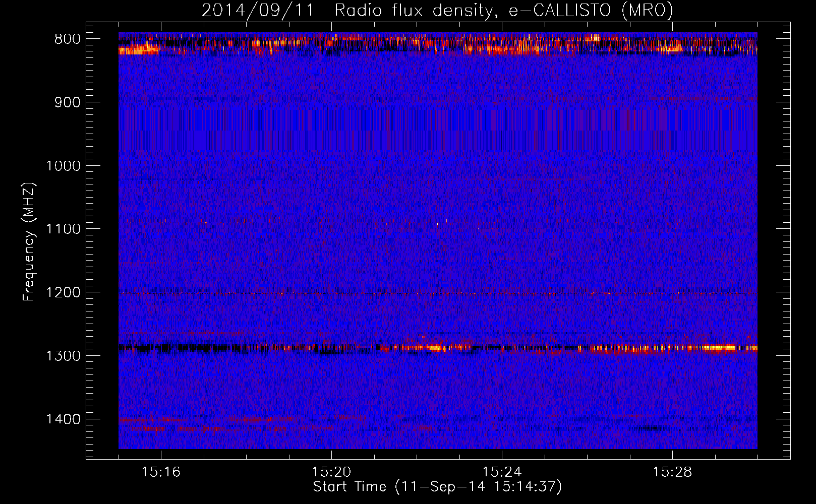Click the 1400 frequency tick label

[x=63, y=419]
